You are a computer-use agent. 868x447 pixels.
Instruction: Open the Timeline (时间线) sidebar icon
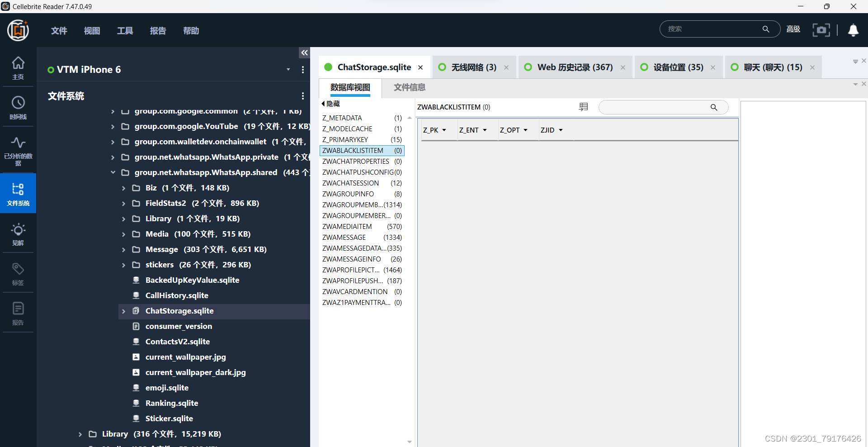18,108
